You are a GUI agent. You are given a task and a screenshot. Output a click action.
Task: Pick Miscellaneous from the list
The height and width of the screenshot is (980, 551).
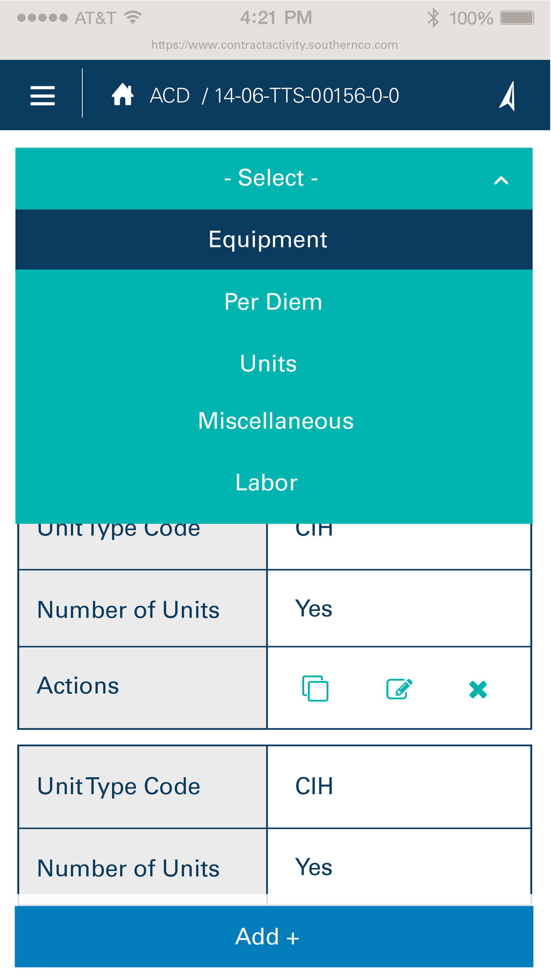pyautogui.click(x=274, y=421)
